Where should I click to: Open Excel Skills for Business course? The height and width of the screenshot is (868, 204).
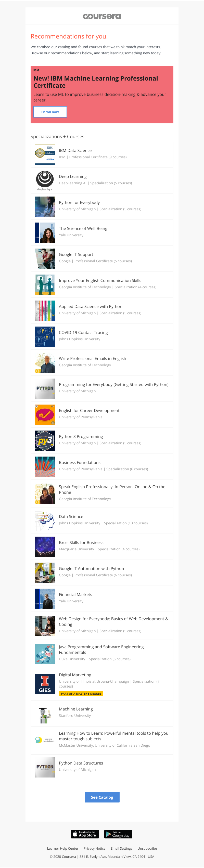pos(81,542)
